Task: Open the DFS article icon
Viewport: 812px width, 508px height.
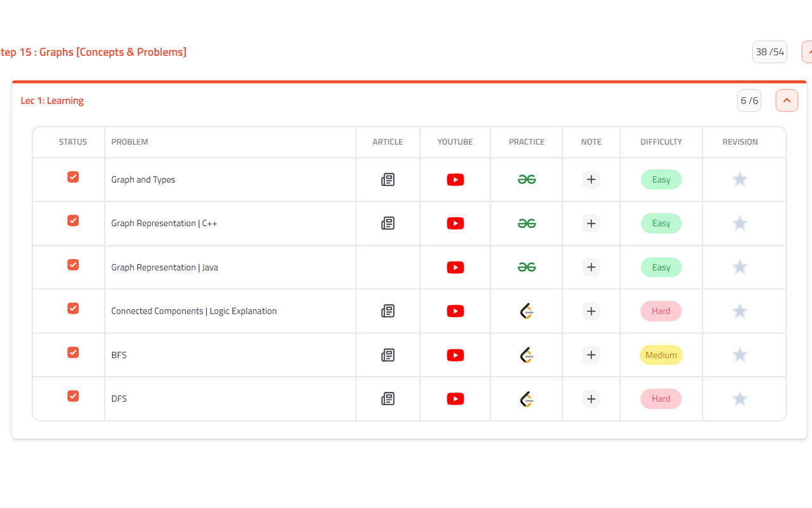Action: [388, 399]
